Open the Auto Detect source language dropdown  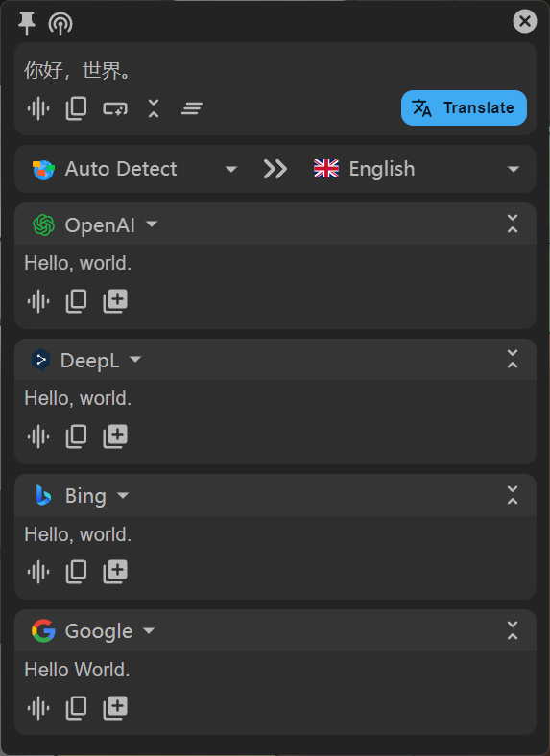134,169
